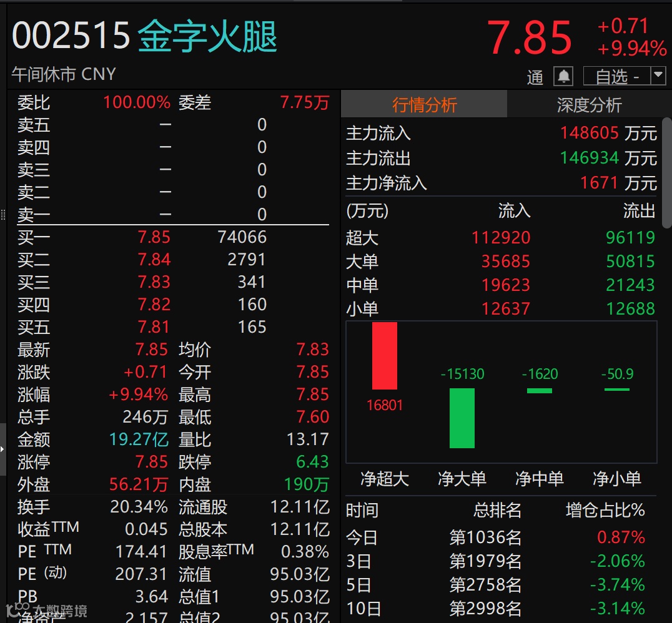This screenshot has width=672, height=623.
Task: Click 流通股 value 12.11亿
Action: [x=300, y=507]
